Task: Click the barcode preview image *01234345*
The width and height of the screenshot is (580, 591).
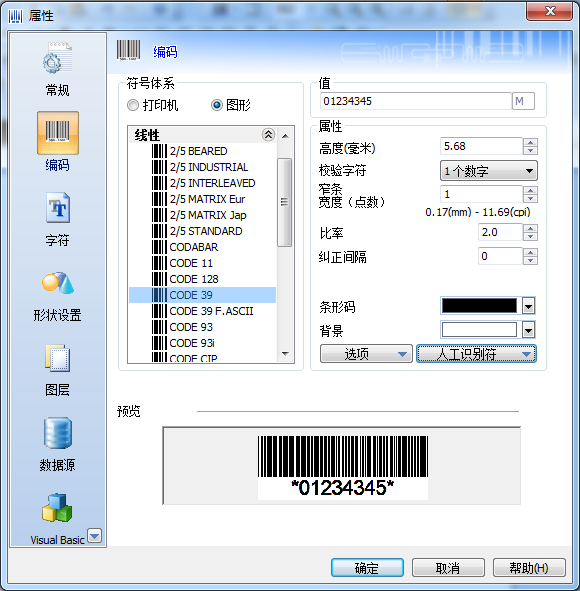Action: [x=343, y=467]
